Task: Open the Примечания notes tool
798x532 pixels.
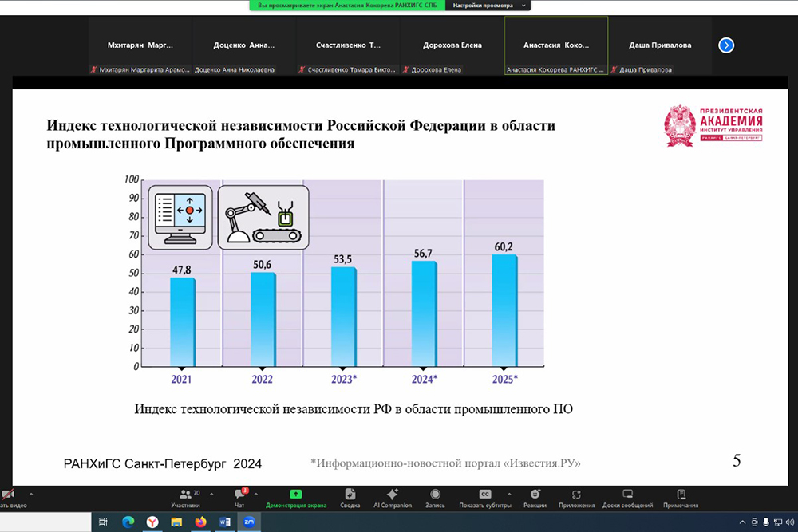Action: click(x=681, y=499)
